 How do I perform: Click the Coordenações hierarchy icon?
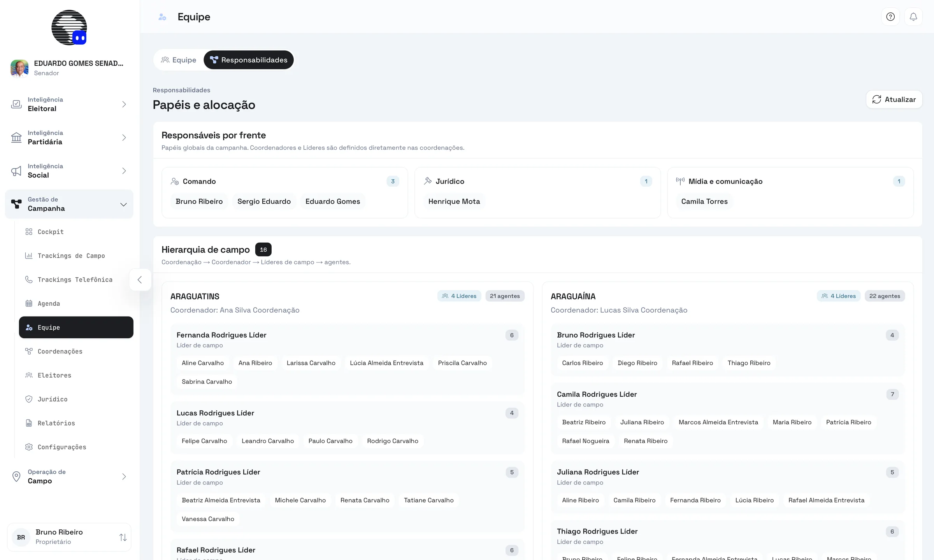click(x=29, y=351)
